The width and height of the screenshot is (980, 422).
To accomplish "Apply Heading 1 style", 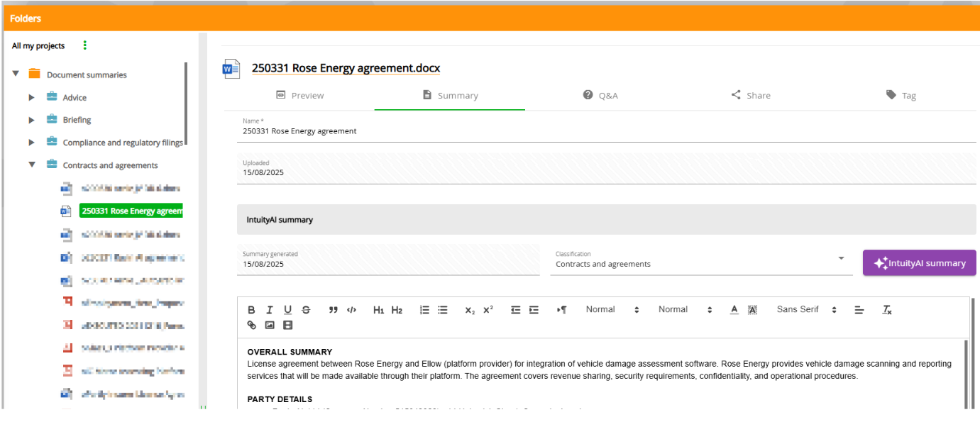I will coord(379,310).
